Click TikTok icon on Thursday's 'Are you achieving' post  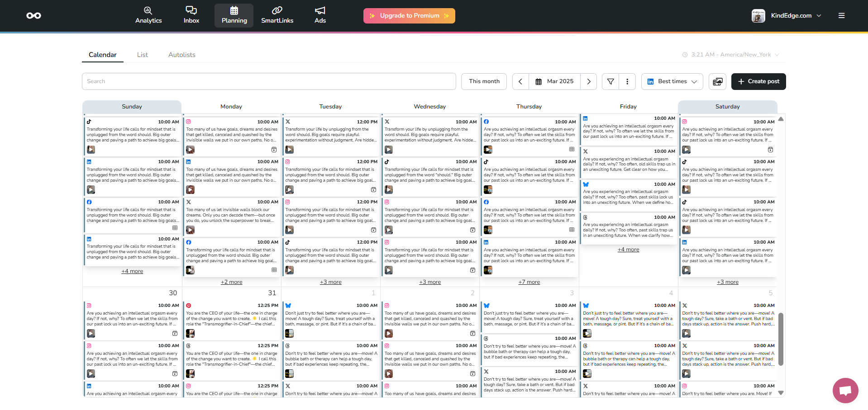click(486, 162)
